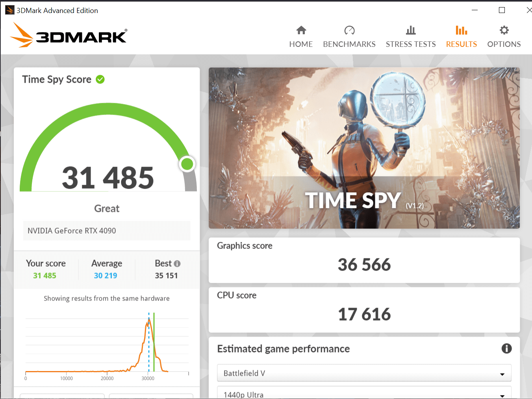Click the (V1.2) version label on image

(415, 206)
